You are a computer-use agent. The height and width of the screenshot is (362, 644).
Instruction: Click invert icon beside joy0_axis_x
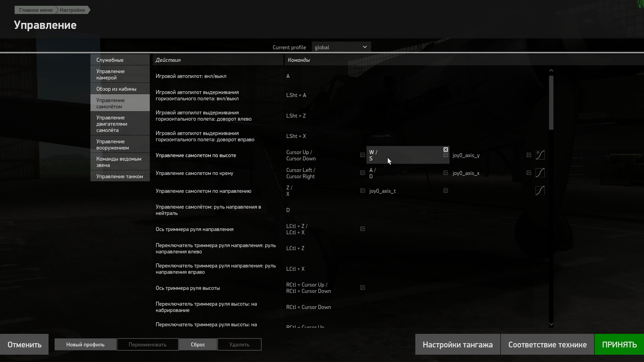coord(529,173)
